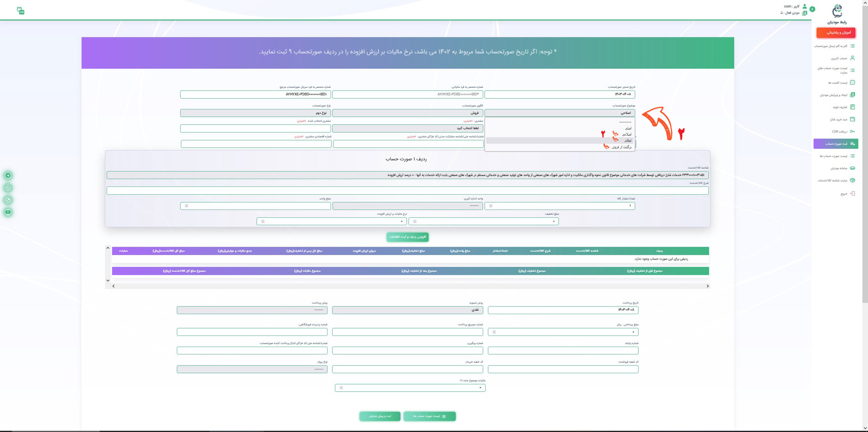Click the ثبت و پیش نمایش button

coord(380,416)
